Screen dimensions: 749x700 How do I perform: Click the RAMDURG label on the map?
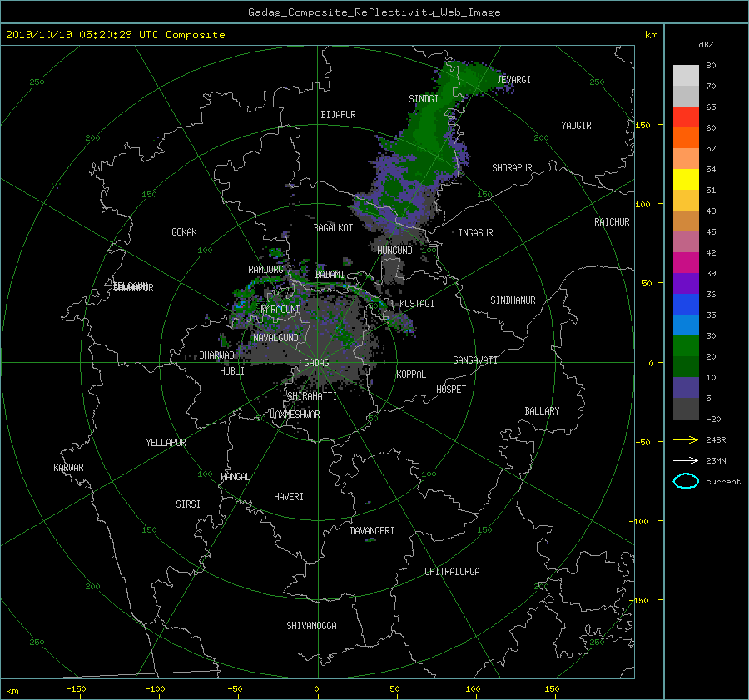coord(265,270)
